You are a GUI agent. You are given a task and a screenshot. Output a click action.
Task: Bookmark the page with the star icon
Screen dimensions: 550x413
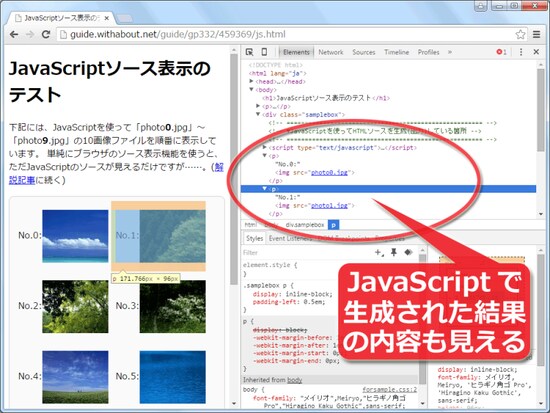(520, 34)
